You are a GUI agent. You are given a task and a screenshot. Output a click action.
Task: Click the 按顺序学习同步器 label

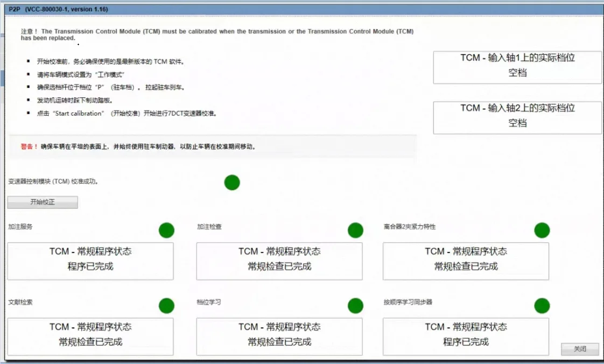click(408, 303)
